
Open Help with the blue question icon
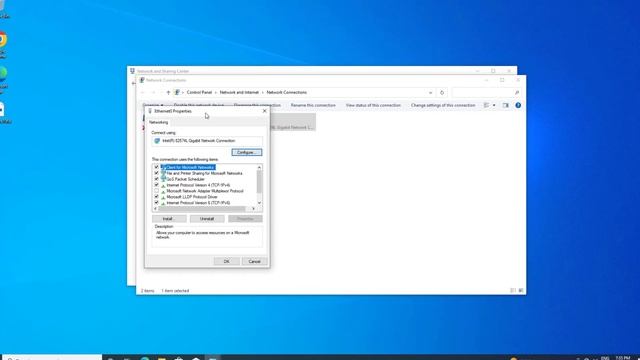coord(518,105)
